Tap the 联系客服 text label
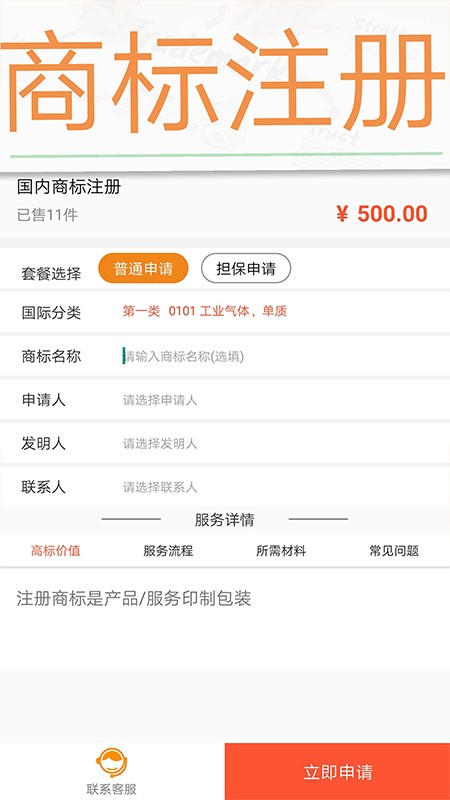Viewport: 450px width, 800px height. [x=112, y=789]
